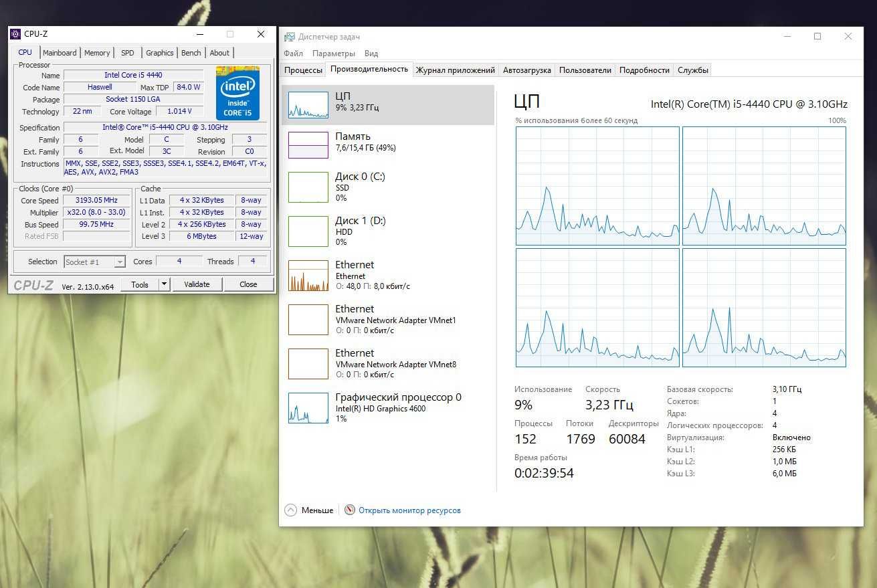Click the Tools button in CPU-Z
Viewport: 877px width, 588px height.
pyautogui.click(x=140, y=284)
